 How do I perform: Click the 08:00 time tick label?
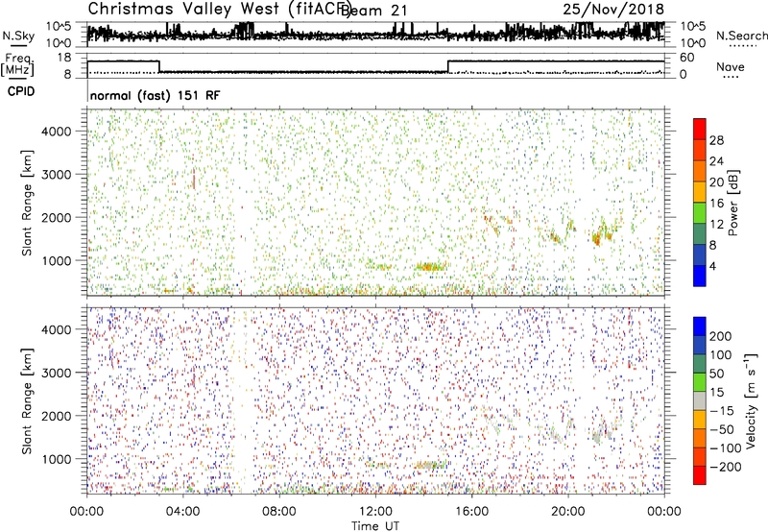click(x=279, y=512)
